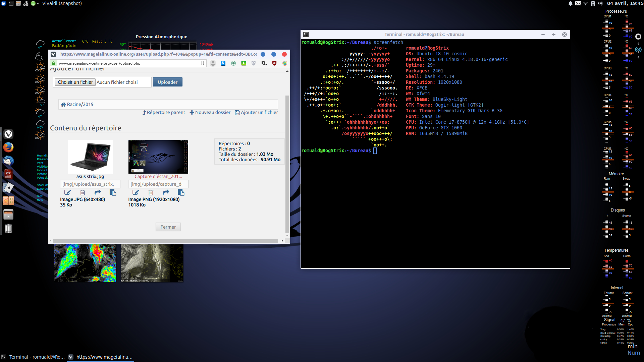Viewport: 644px width, 362px height.
Task: Move asus strix.jpg using arrow icon
Action: 98,192
